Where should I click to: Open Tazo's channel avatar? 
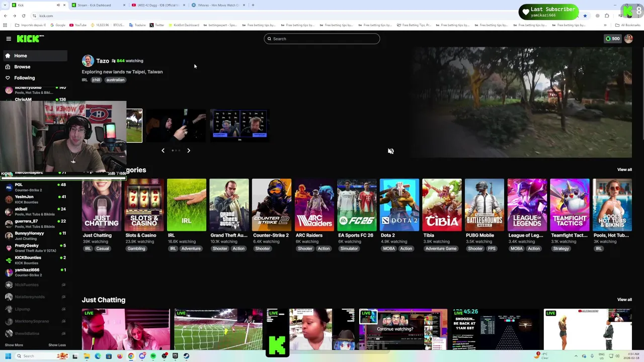(x=88, y=61)
